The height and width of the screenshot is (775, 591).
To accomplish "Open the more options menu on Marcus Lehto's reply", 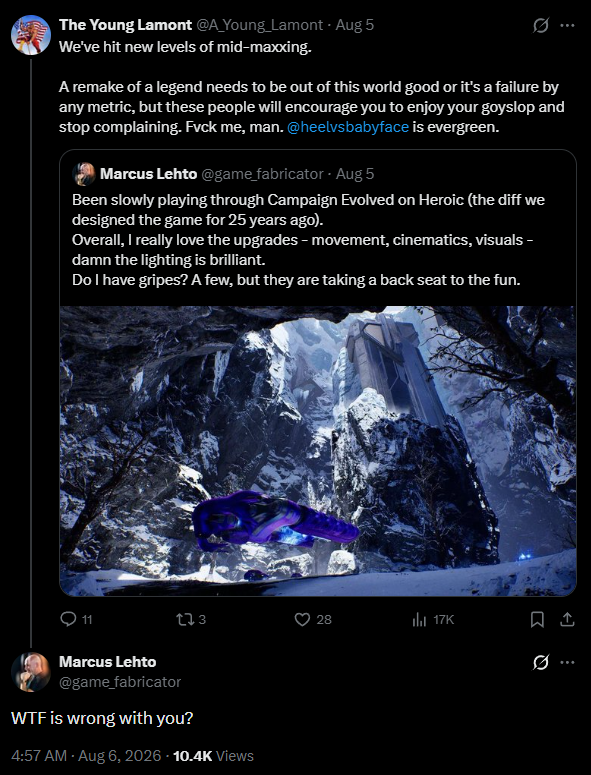I will tap(567, 662).
